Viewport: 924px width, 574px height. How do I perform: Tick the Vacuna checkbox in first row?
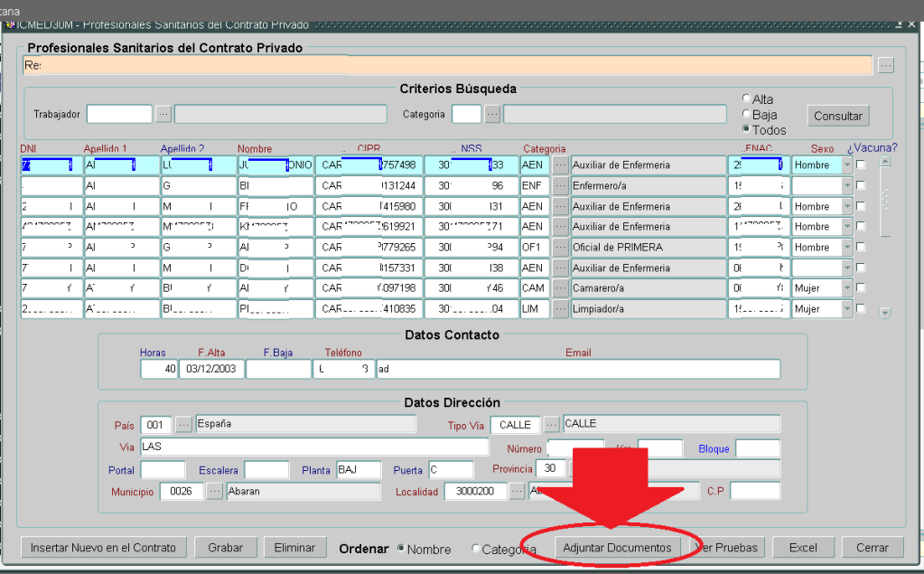coord(861,165)
